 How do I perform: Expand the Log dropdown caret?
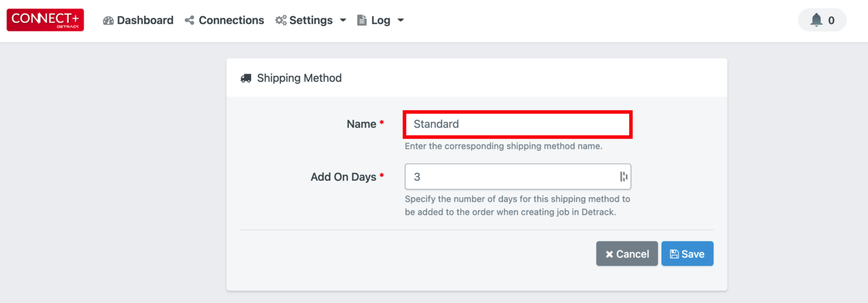pyautogui.click(x=401, y=21)
